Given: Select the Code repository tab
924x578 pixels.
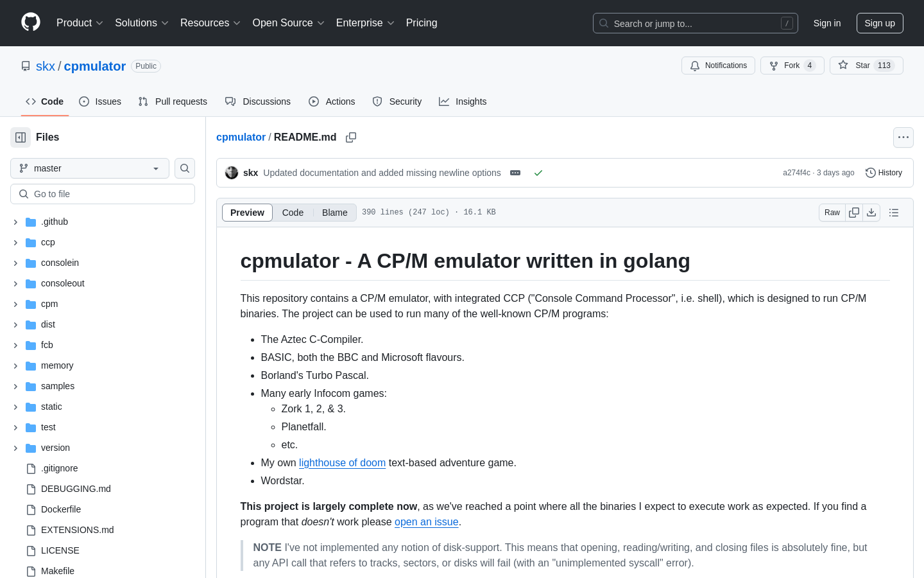Looking at the screenshot, I should (x=45, y=101).
